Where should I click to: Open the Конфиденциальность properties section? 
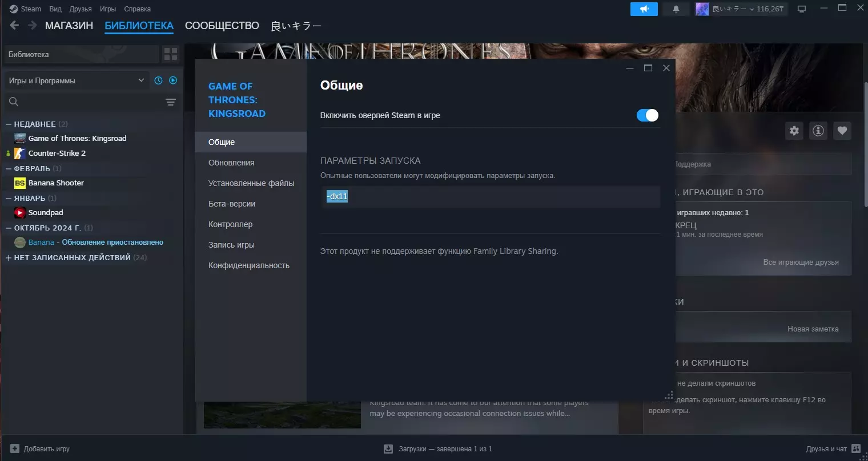251,265
